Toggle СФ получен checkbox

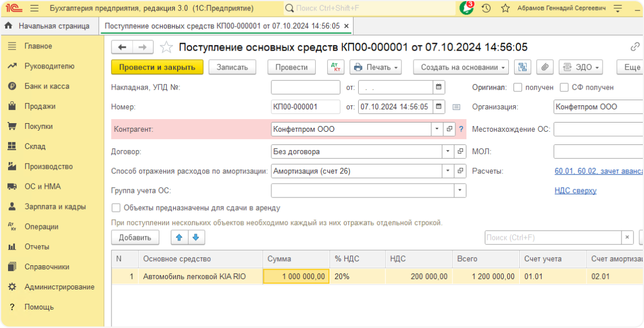click(x=564, y=87)
